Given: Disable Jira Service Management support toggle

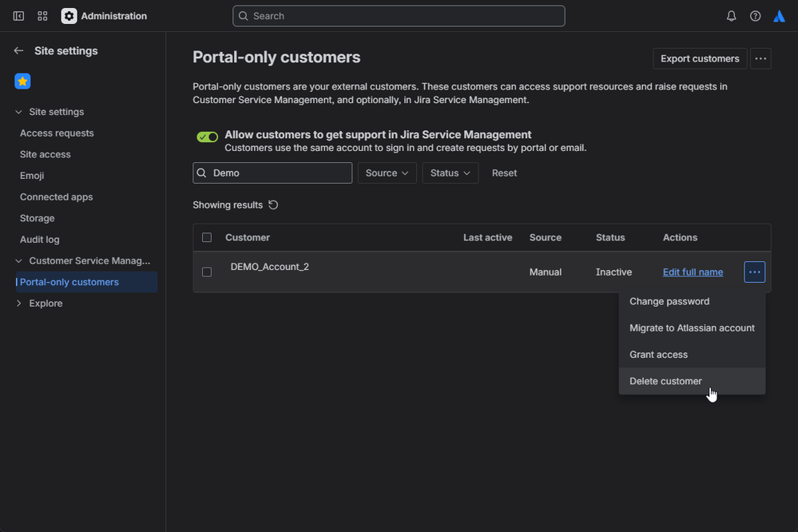Looking at the screenshot, I should coord(208,137).
